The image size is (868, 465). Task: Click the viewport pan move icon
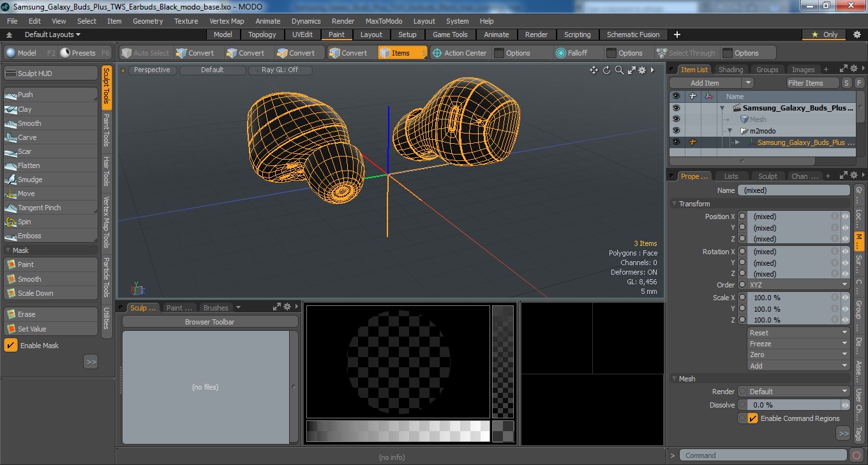pyautogui.click(x=594, y=70)
